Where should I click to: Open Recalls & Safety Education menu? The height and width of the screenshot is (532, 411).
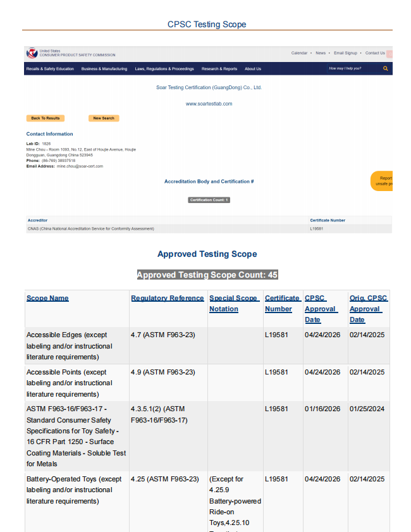[x=50, y=69]
